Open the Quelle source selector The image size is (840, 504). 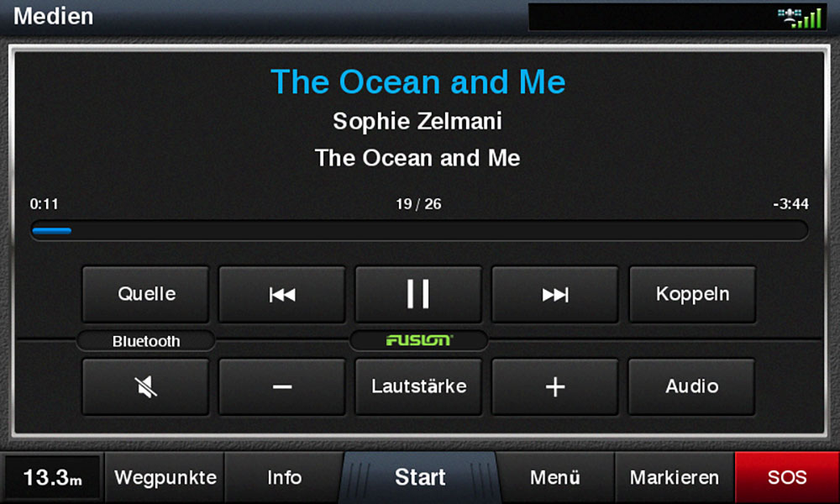click(145, 295)
